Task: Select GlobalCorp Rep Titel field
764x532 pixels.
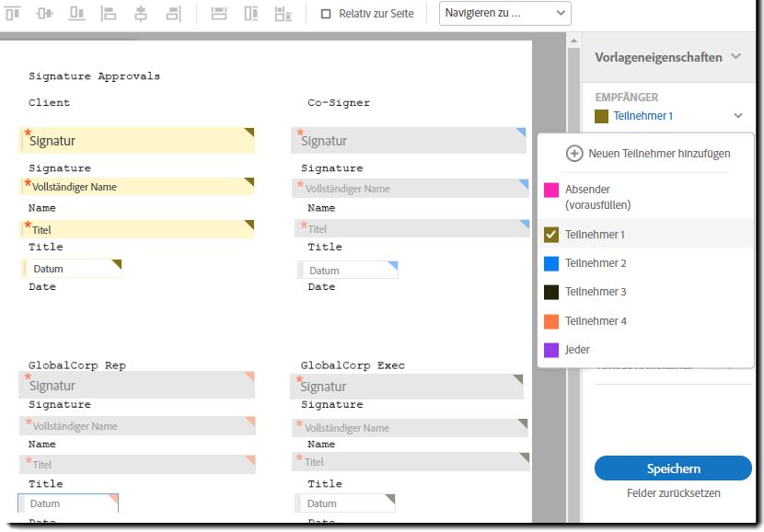Action: pos(137,464)
